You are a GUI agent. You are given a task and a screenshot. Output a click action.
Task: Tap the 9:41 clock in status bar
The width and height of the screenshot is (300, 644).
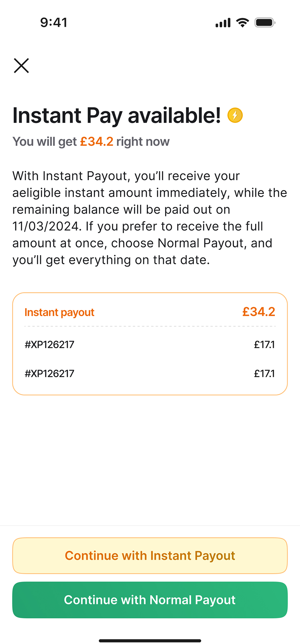click(x=54, y=22)
